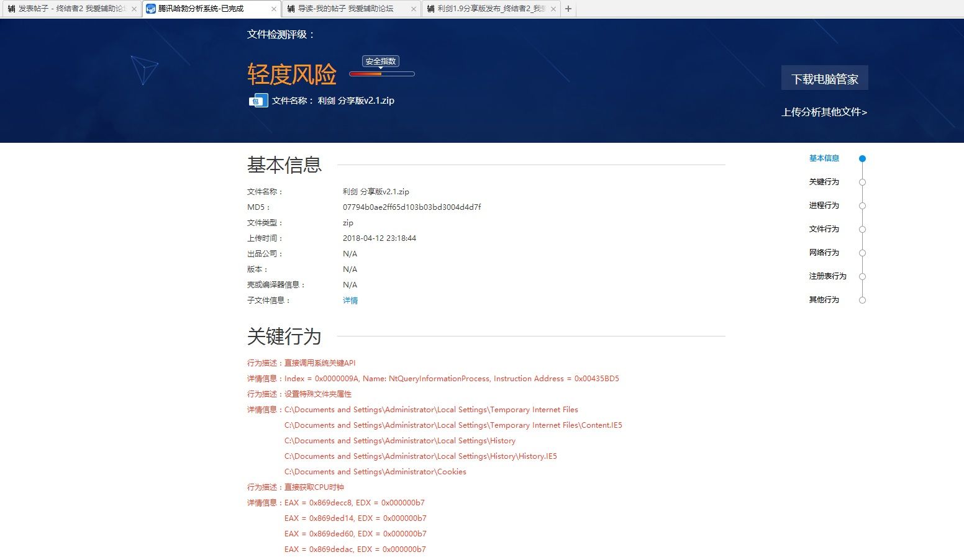This screenshot has width=964, height=560.
Task: Click the 文件名称 value under 基本信息
Action: point(376,192)
